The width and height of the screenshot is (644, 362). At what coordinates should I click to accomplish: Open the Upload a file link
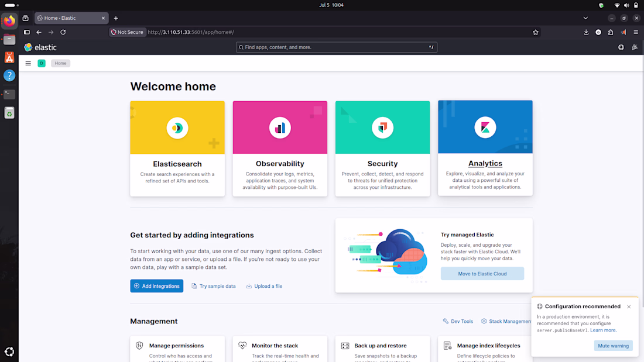[265, 286]
